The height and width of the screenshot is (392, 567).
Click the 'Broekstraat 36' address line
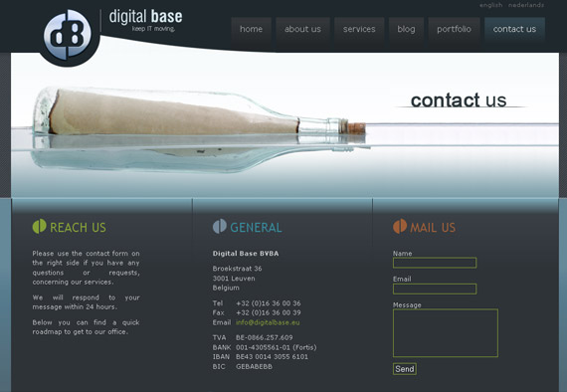[237, 269]
